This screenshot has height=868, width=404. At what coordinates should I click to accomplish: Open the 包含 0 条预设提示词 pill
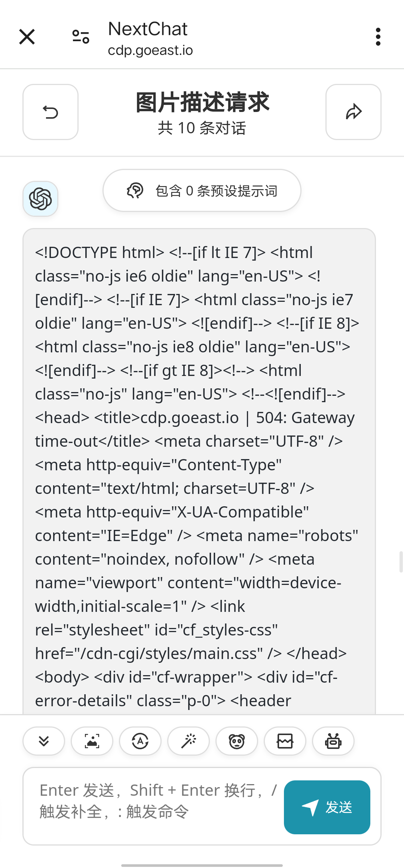(x=202, y=191)
